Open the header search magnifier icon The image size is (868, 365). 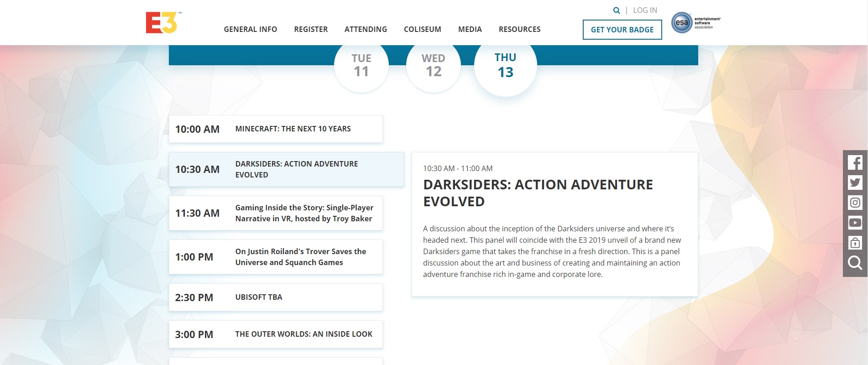(x=617, y=10)
